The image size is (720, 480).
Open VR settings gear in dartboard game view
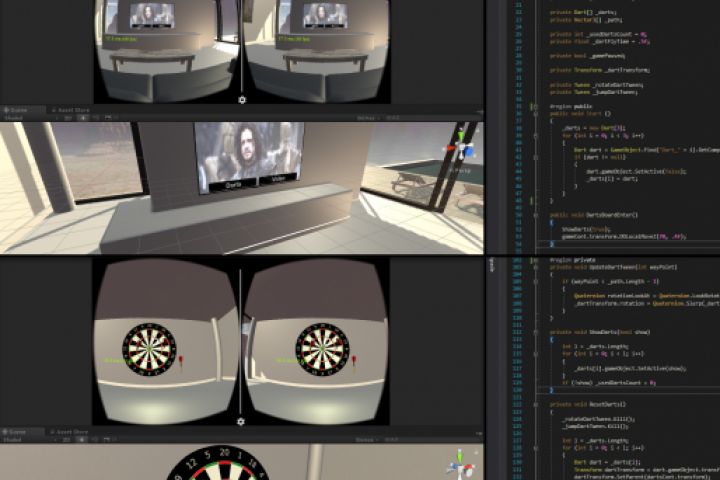pos(241,421)
